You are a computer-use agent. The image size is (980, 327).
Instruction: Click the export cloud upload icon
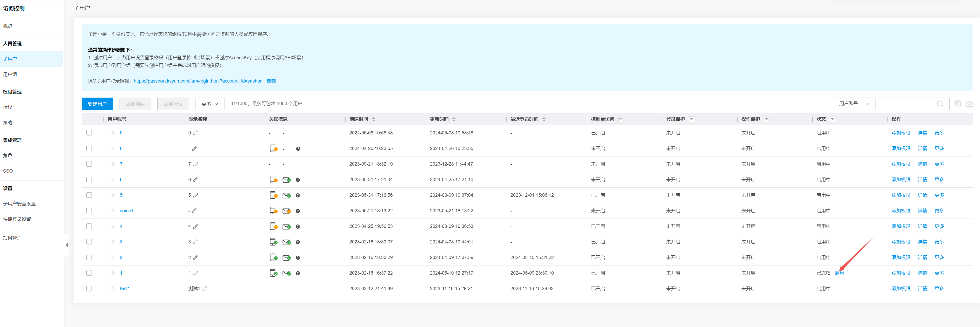coord(969,104)
